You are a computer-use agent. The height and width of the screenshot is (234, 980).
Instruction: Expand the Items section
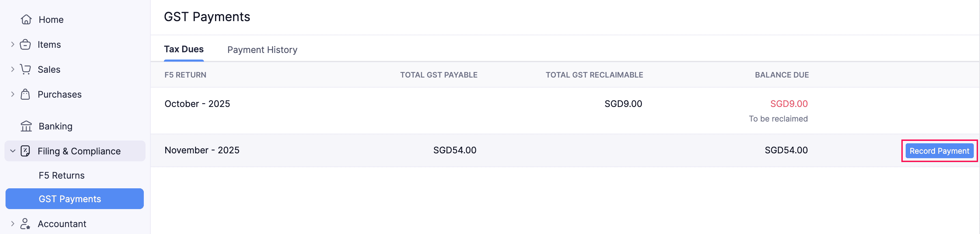[x=12, y=44]
